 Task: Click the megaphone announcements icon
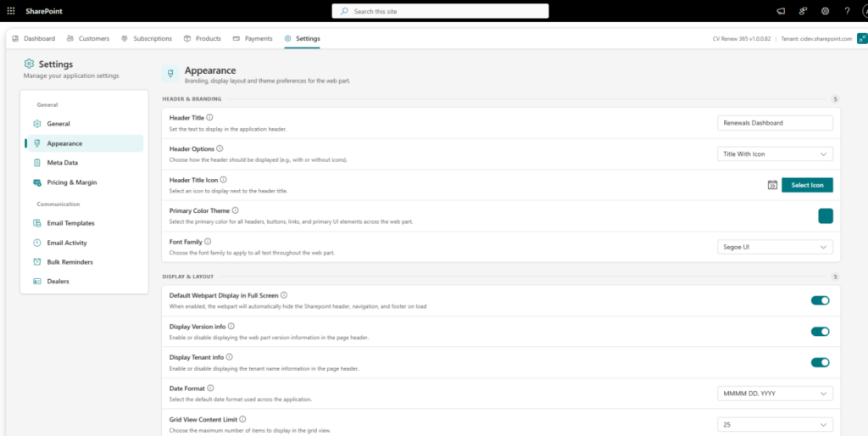coord(781,11)
